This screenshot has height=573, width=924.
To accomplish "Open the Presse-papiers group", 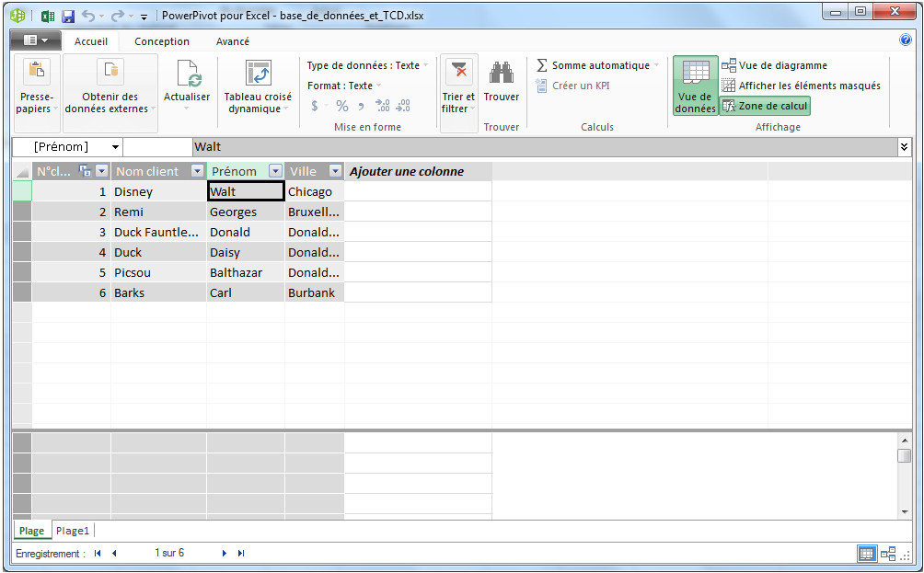I will [x=37, y=93].
